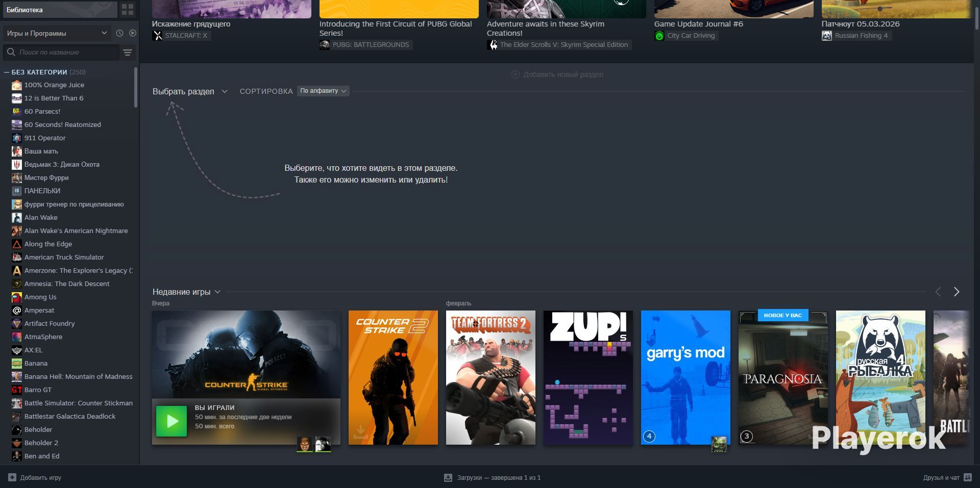This screenshot has width=980, height=488.
Task: Open Garry's Mod game cover
Action: 685,377
